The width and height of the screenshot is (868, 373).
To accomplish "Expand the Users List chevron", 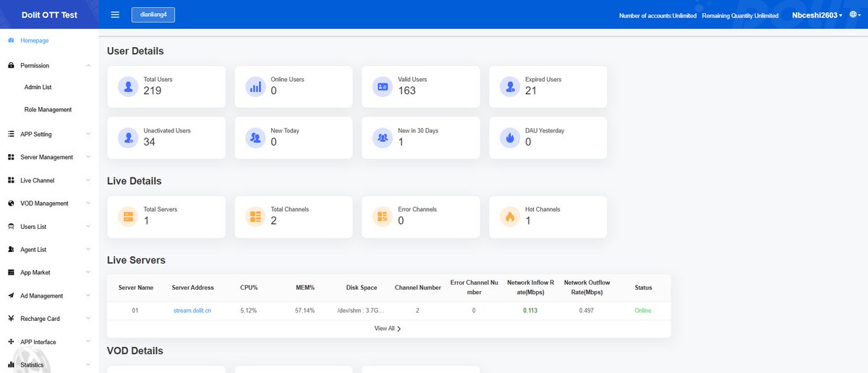I will coord(88,227).
